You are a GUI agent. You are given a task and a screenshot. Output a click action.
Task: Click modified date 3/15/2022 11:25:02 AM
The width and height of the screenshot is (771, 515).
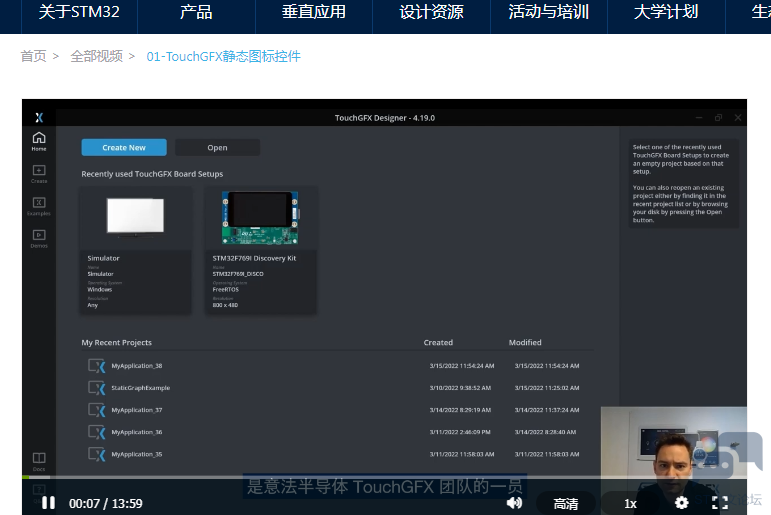[547, 388]
